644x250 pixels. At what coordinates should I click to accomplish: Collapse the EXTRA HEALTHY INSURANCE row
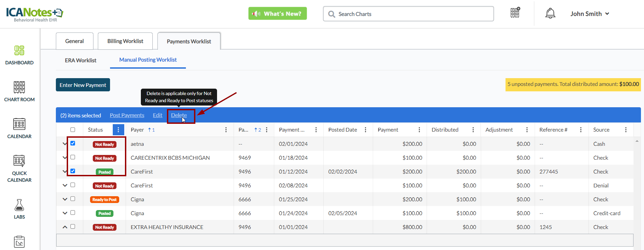pos(65,227)
